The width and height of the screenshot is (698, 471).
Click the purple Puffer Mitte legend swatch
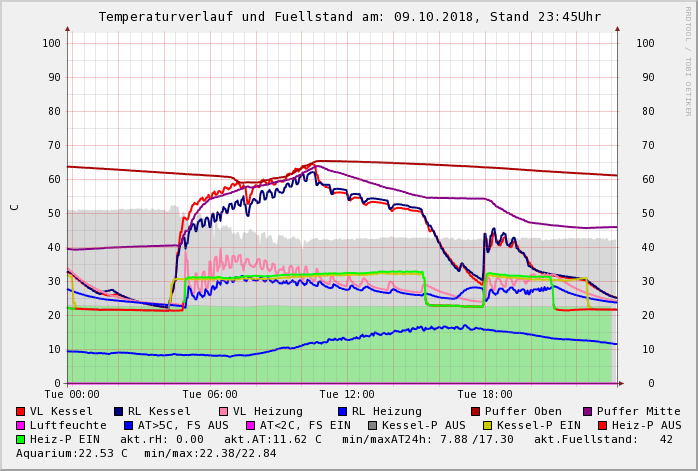[588, 412]
